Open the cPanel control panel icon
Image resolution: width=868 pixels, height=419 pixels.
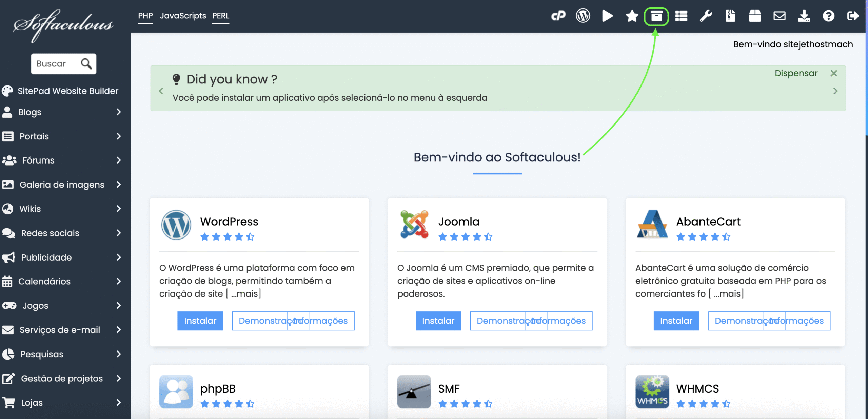coord(558,16)
